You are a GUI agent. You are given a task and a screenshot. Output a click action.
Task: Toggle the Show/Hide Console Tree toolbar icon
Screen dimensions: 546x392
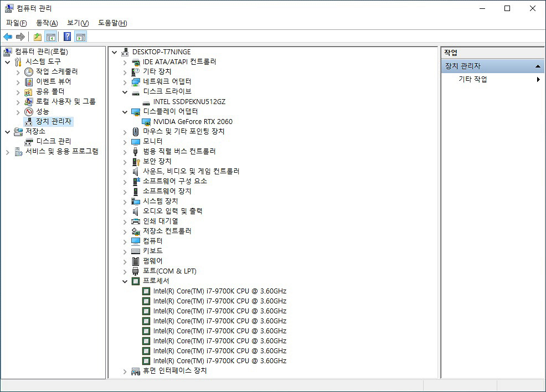coord(51,37)
